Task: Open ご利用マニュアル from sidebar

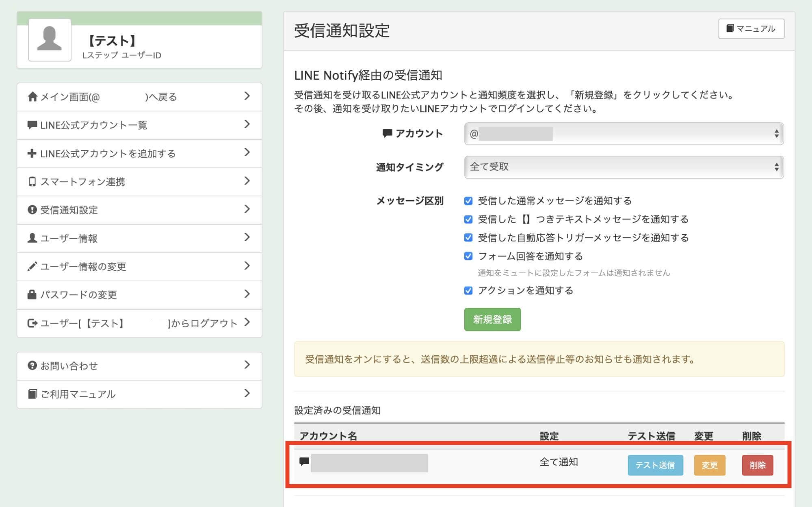Action: (139, 394)
